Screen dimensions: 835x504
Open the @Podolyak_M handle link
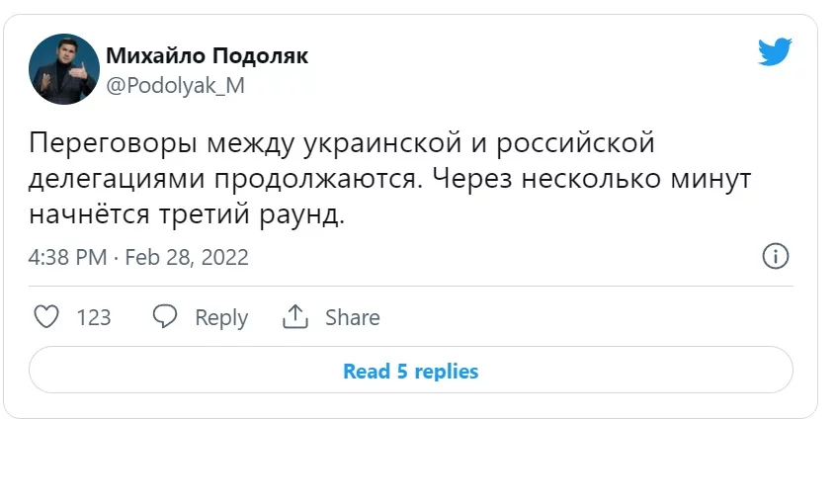click(x=175, y=85)
